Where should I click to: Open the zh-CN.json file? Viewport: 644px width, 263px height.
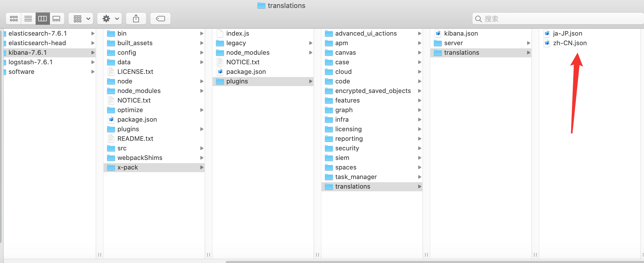pyautogui.click(x=570, y=43)
